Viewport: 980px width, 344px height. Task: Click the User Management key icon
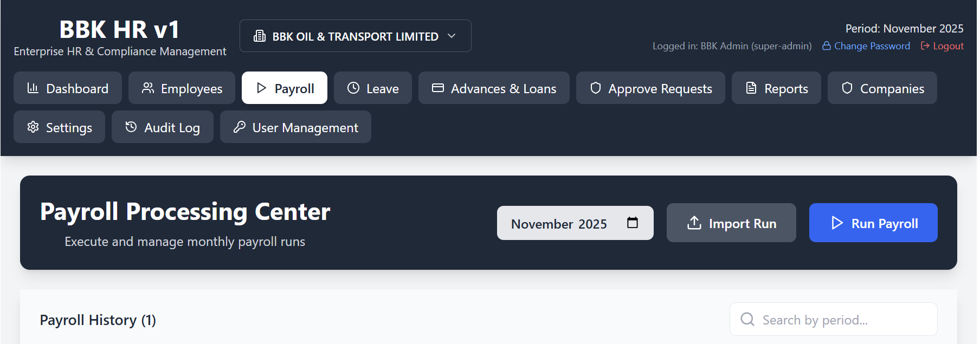(x=240, y=127)
